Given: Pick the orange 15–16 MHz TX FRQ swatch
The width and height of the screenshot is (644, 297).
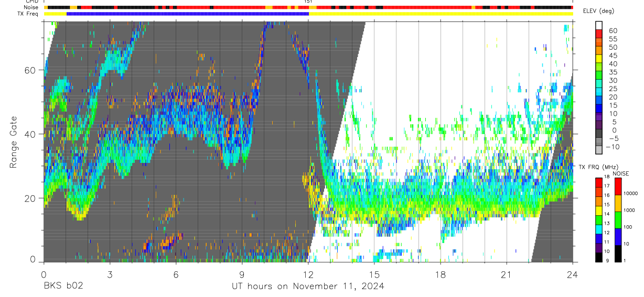Looking at the screenshot, I should (x=599, y=201).
